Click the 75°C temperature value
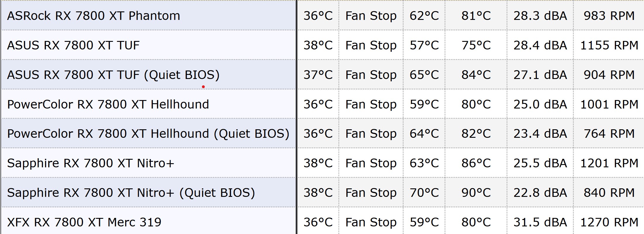This screenshot has height=234, width=644. pyautogui.click(x=476, y=45)
